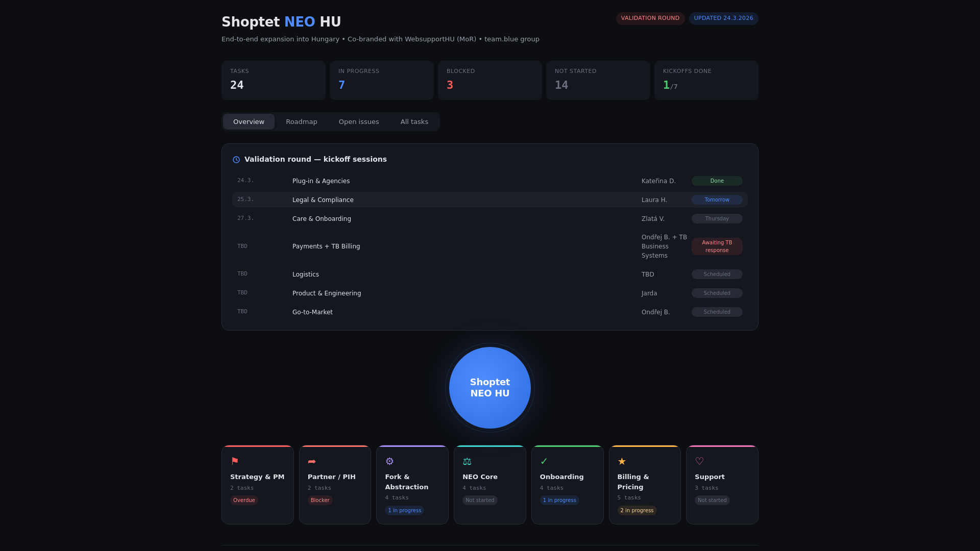Click the NEO Core card title
Viewport: 980px width, 551px height.
(x=480, y=477)
